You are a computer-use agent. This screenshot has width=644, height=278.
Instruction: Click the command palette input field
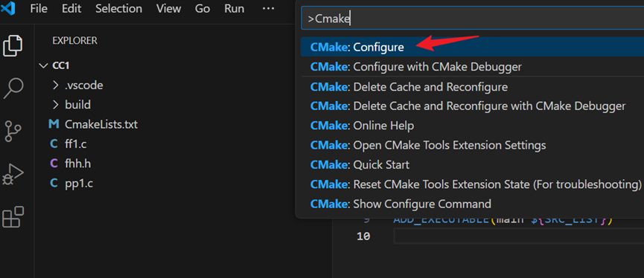[x=472, y=19]
